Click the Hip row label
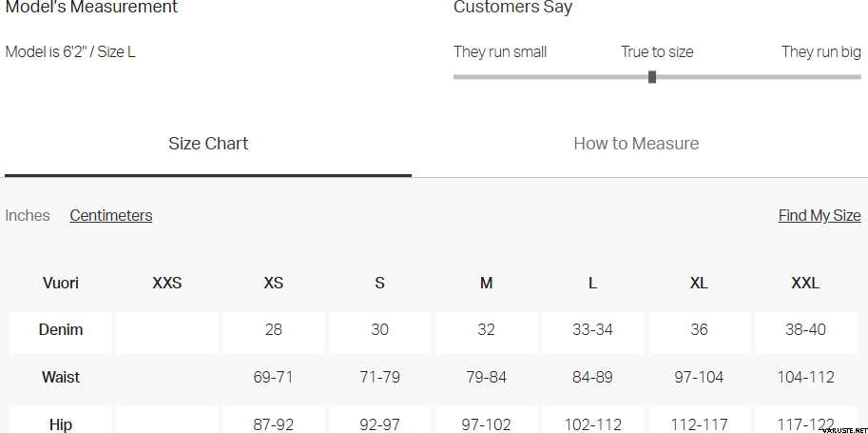Viewport: 868px width, 433px height. click(x=61, y=424)
